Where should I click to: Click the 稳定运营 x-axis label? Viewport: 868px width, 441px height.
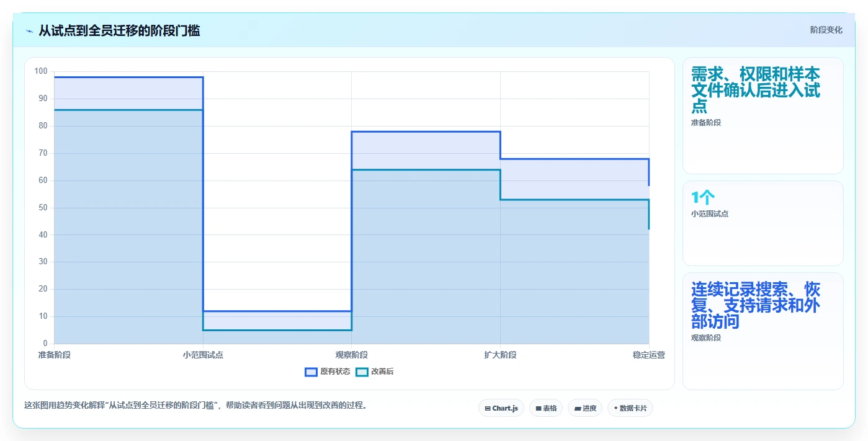click(649, 355)
